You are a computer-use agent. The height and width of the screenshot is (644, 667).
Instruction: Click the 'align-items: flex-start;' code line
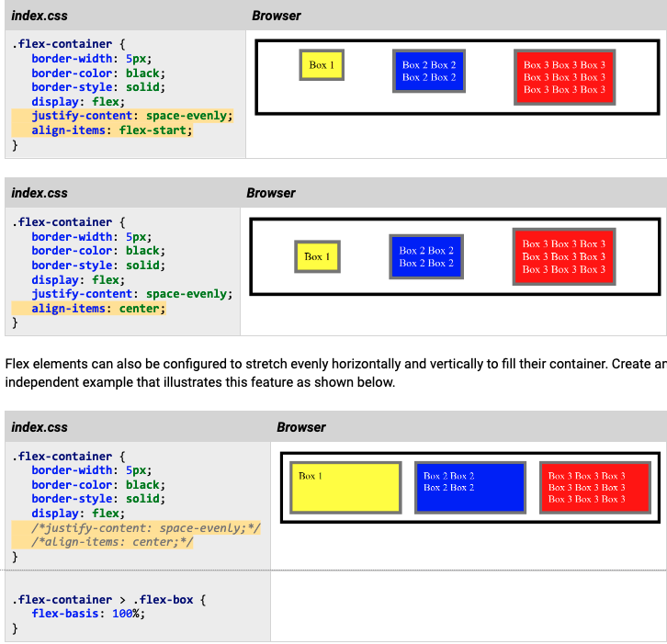coord(112,130)
